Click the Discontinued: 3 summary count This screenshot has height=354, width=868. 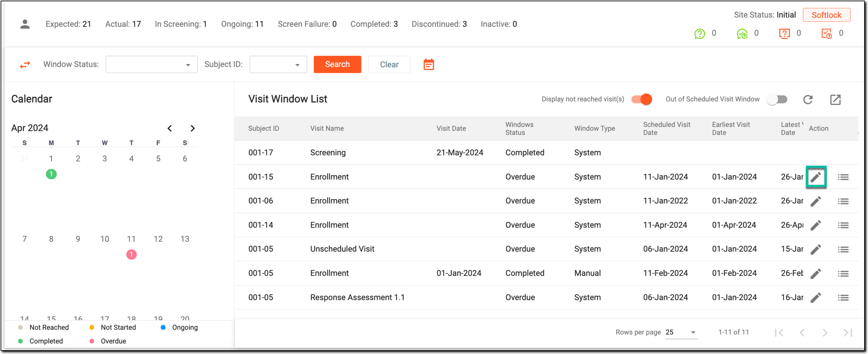[439, 24]
